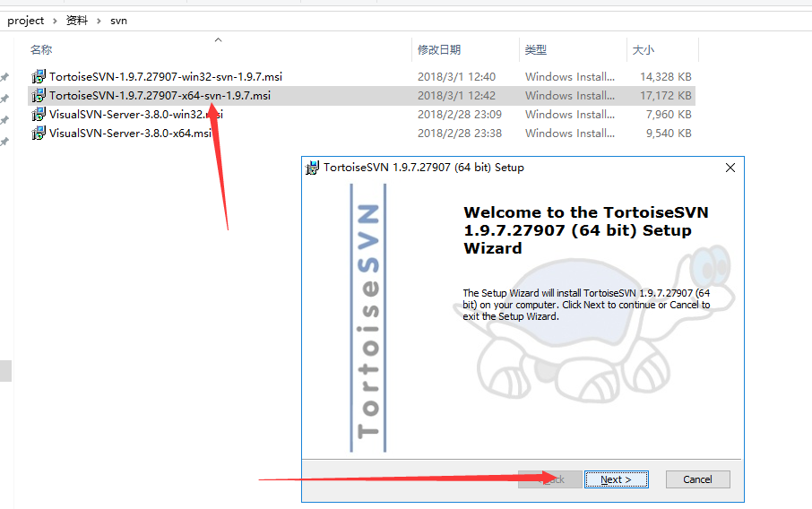Click the installer icon of VisualSVN-Server win32 file
The width and height of the screenshot is (812, 509).
coord(39,114)
